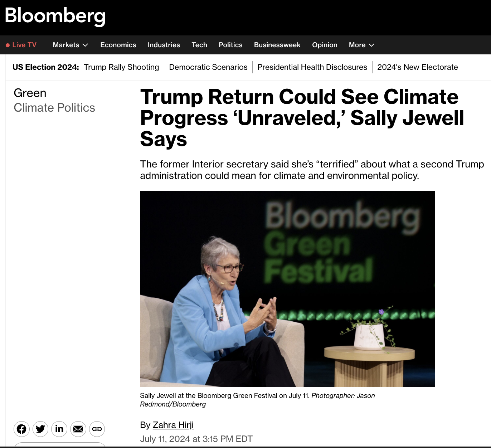This screenshot has width=491, height=448.
Task: Go to the Tech section
Action: coord(199,45)
